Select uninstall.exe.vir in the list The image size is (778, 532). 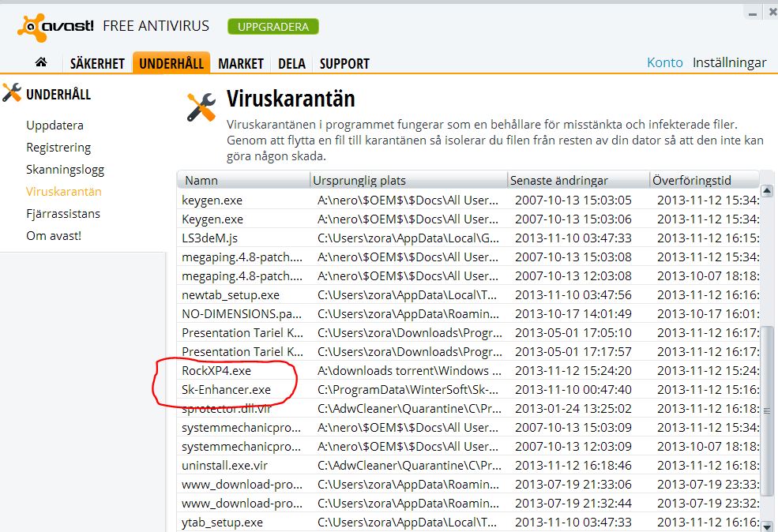pos(468,466)
